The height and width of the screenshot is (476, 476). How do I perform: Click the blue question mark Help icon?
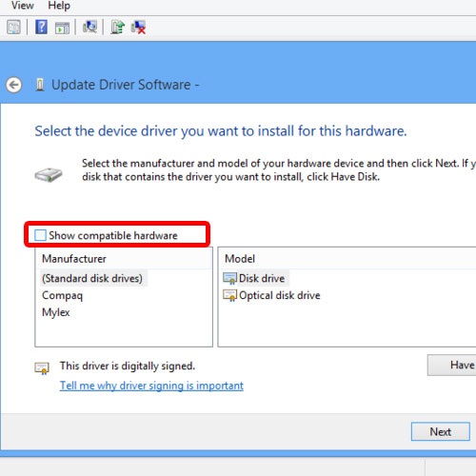(x=41, y=27)
